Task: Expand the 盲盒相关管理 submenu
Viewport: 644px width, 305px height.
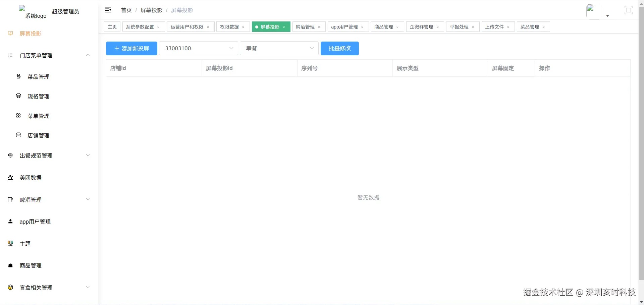Action: 88,287
